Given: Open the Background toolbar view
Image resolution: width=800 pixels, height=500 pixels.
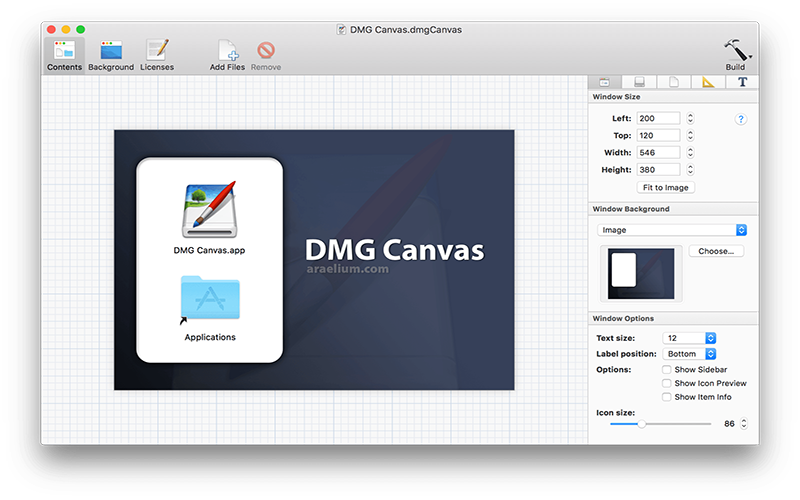Looking at the screenshot, I should point(111,56).
